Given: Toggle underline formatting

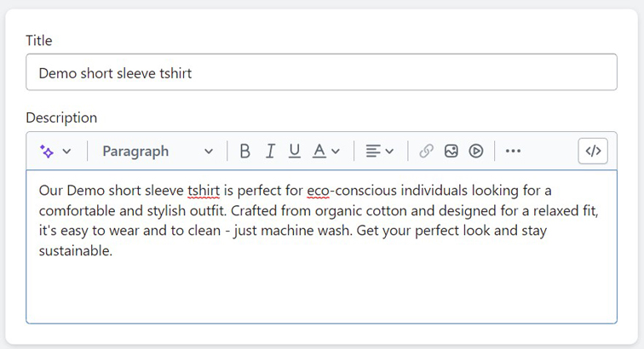Looking at the screenshot, I should pos(295,152).
